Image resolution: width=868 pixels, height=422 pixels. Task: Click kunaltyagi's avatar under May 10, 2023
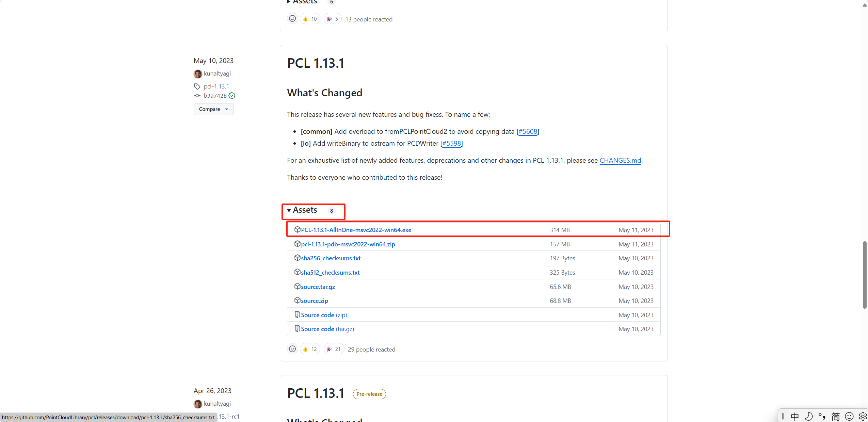point(198,74)
